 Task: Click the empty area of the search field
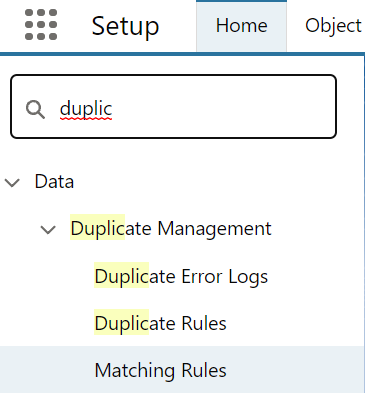pos(223,107)
